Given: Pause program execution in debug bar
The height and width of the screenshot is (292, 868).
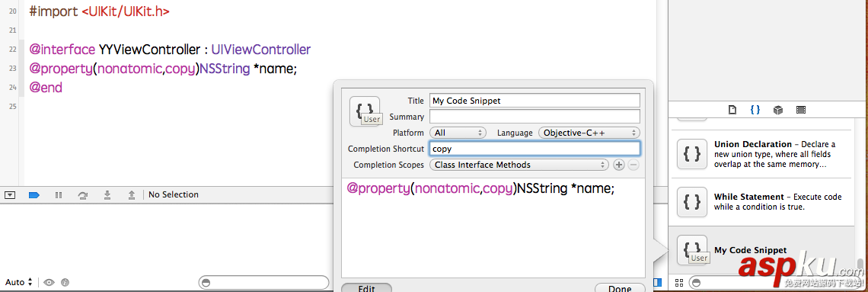Looking at the screenshot, I should click(x=59, y=195).
